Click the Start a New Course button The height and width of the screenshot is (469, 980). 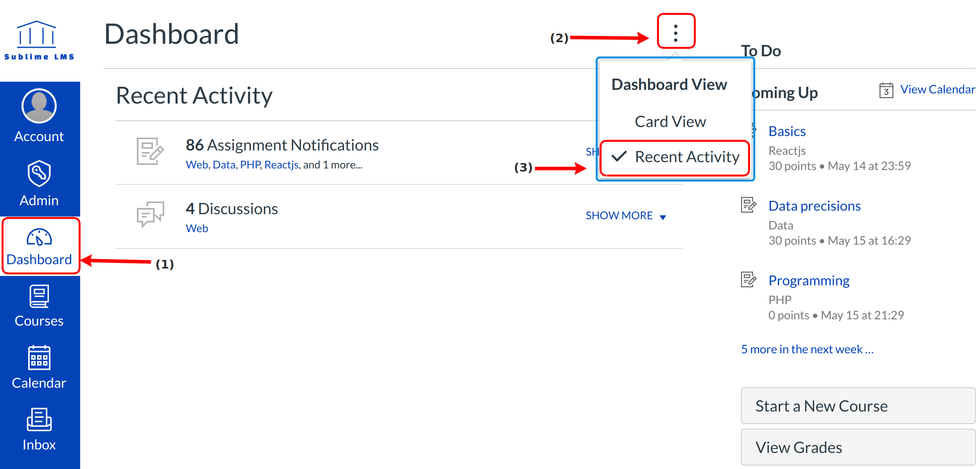[857, 406]
